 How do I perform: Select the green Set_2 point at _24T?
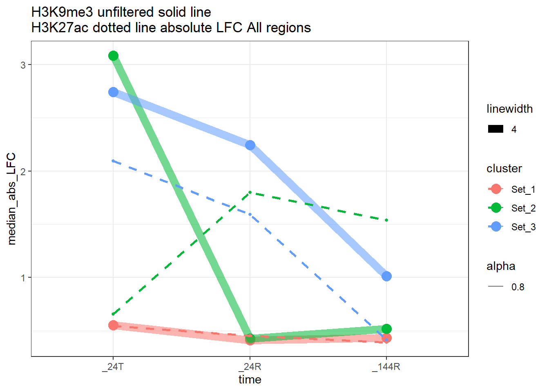point(114,56)
